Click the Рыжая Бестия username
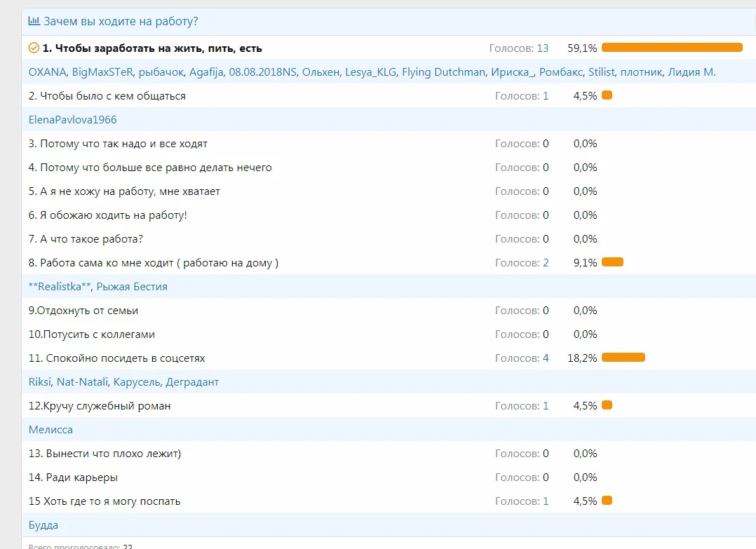756x549 pixels. click(132, 287)
